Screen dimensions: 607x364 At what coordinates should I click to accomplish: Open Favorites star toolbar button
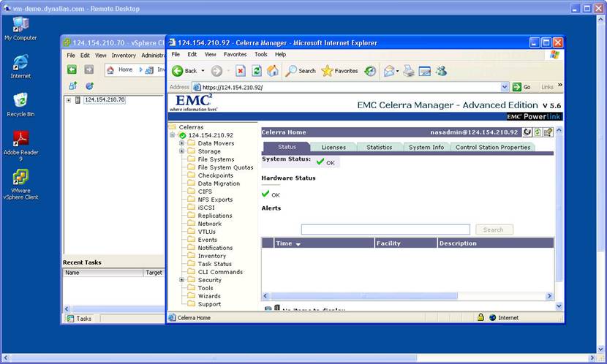(339, 71)
